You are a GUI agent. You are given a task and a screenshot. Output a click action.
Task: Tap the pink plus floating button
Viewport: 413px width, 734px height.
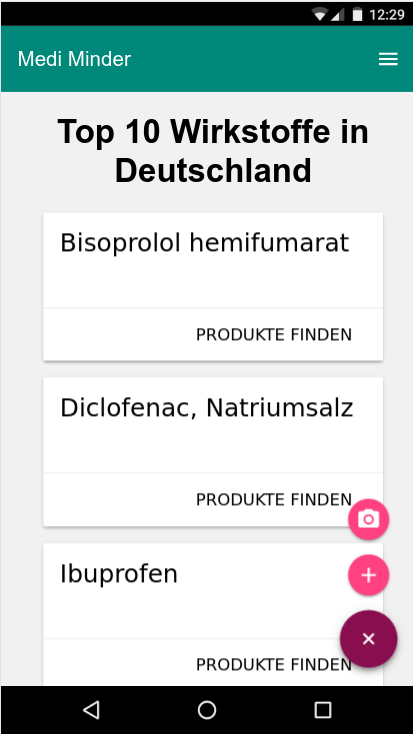tap(369, 575)
